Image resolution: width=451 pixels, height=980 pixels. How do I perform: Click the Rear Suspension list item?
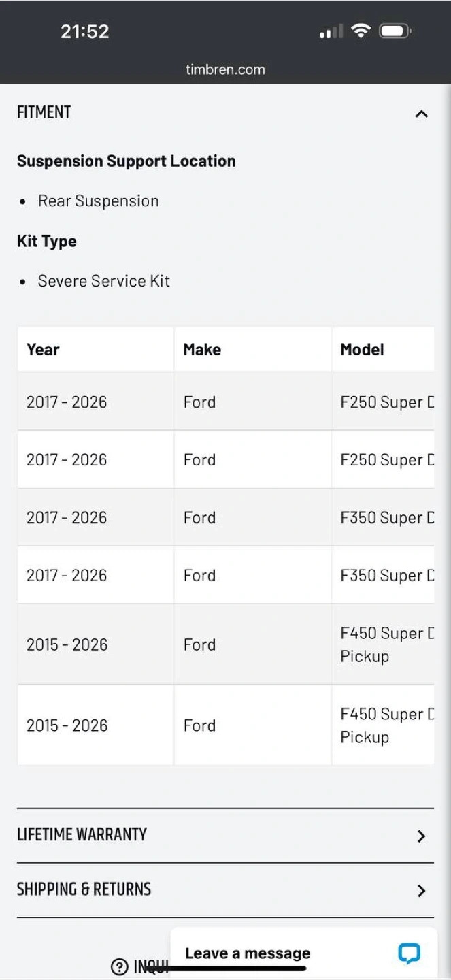(98, 201)
